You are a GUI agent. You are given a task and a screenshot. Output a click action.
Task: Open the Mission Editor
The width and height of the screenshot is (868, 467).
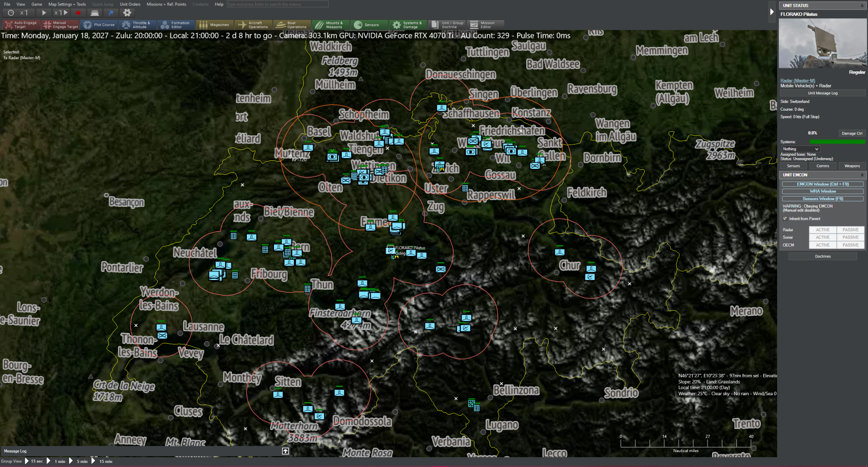486,25
